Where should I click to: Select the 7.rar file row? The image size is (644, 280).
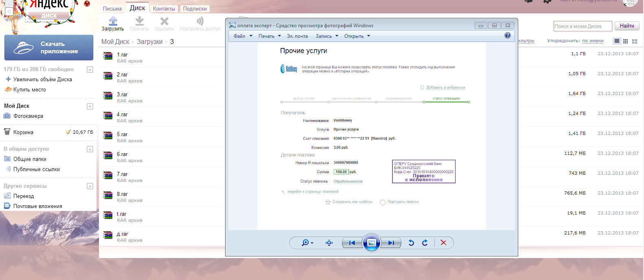point(162,177)
